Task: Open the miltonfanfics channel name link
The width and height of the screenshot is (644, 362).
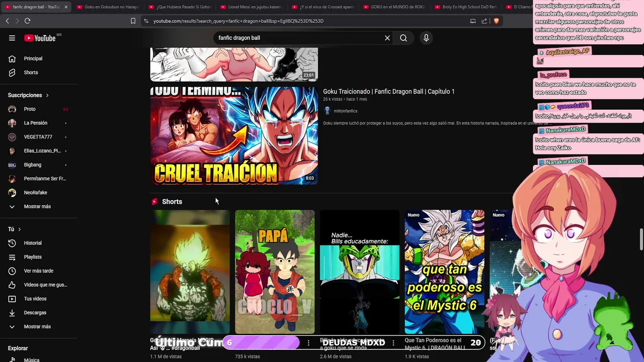Action: (x=346, y=111)
